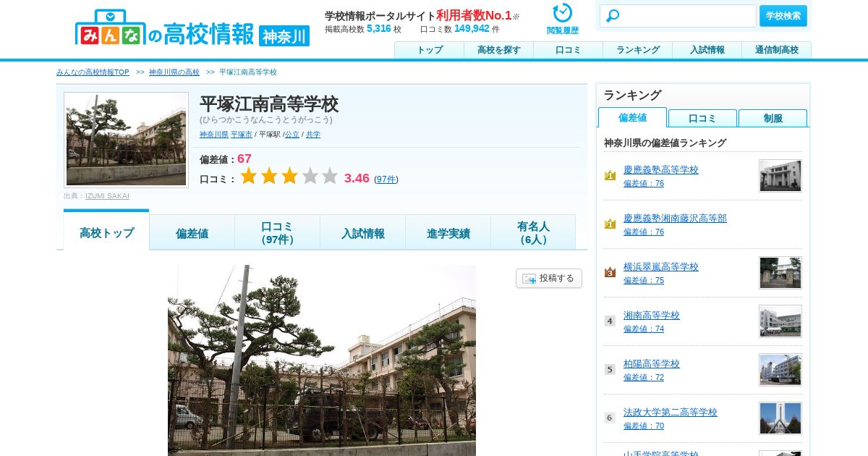Switch to the 口コミ（97件） tab

[277, 233]
